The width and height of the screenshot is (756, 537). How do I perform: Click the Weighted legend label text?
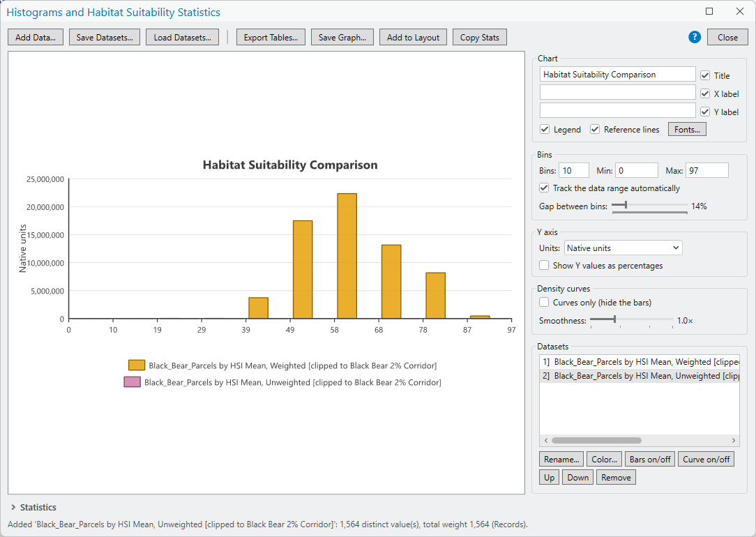[x=293, y=365]
